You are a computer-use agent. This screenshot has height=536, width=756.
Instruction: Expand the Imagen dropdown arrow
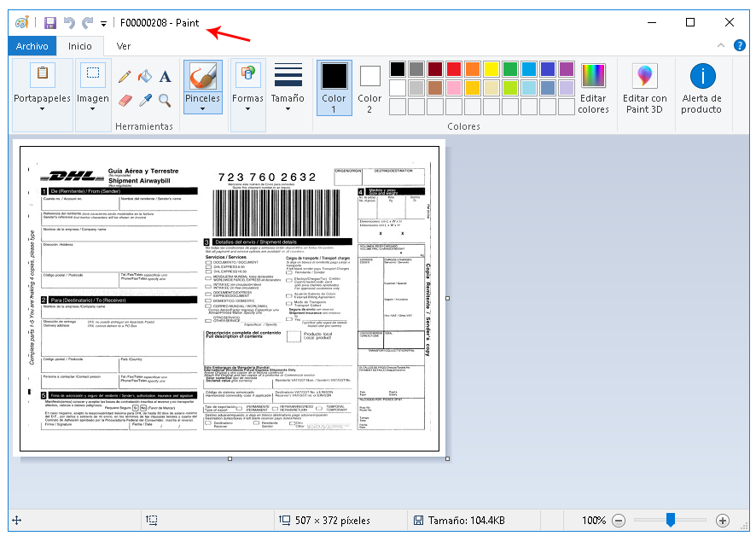click(92, 109)
